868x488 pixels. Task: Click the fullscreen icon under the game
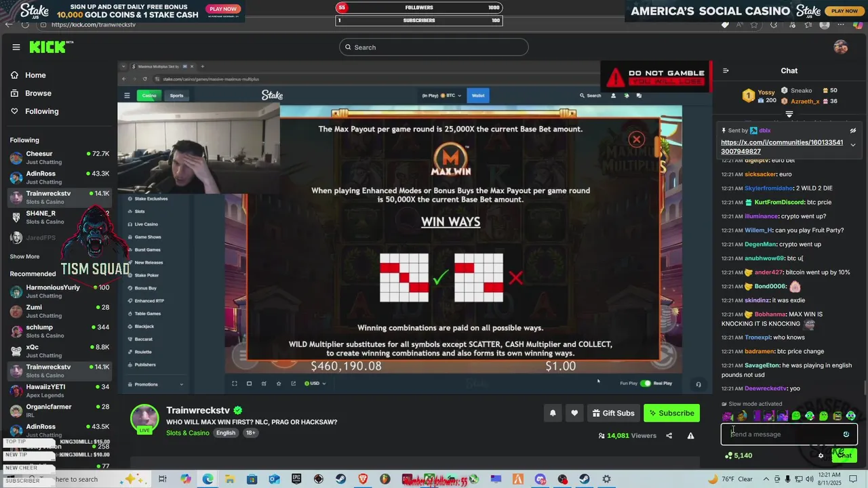pyautogui.click(x=235, y=384)
